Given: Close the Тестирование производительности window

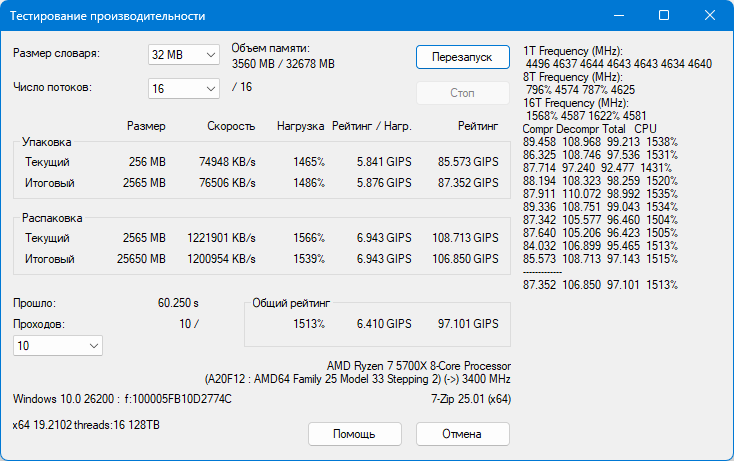Looking at the screenshot, I should coord(710,15).
